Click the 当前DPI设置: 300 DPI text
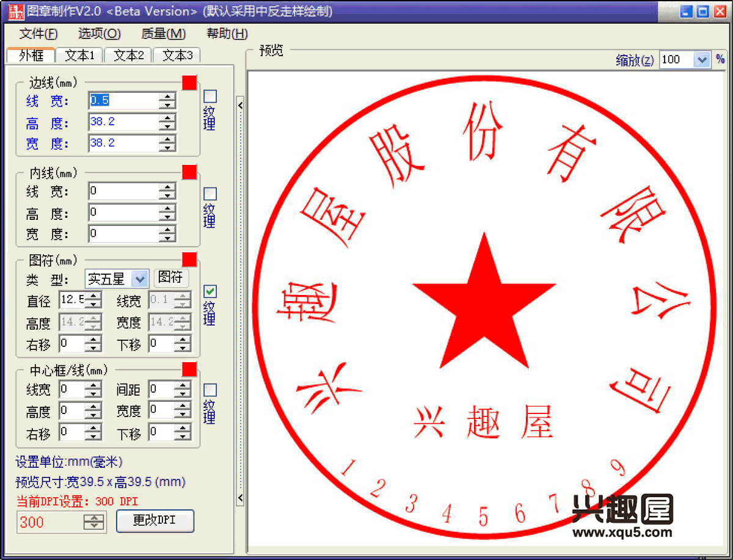 77,501
